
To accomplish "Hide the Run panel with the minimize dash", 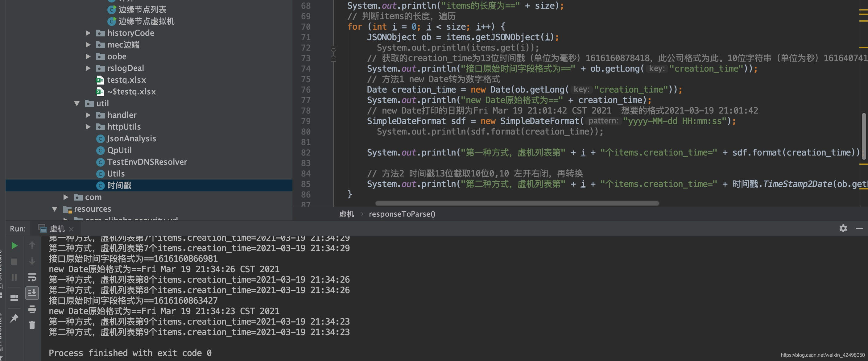I will click(859, 228).
